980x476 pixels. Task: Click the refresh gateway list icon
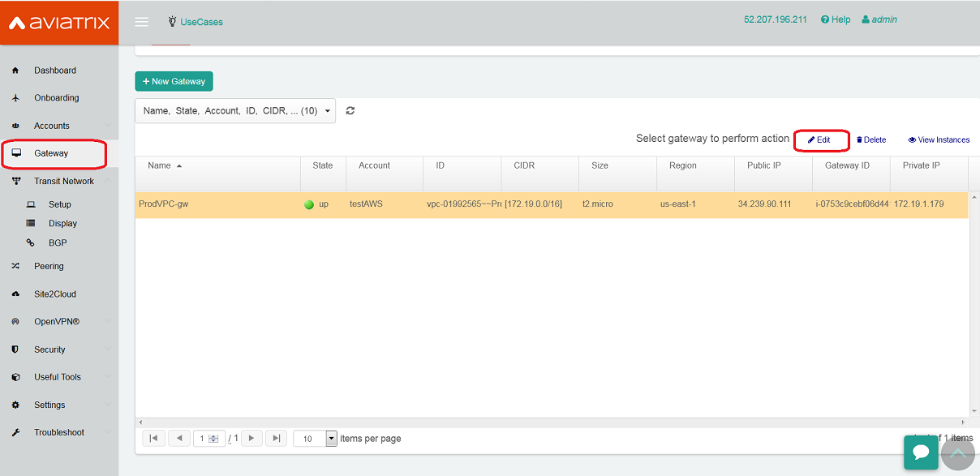click(350, 111)
